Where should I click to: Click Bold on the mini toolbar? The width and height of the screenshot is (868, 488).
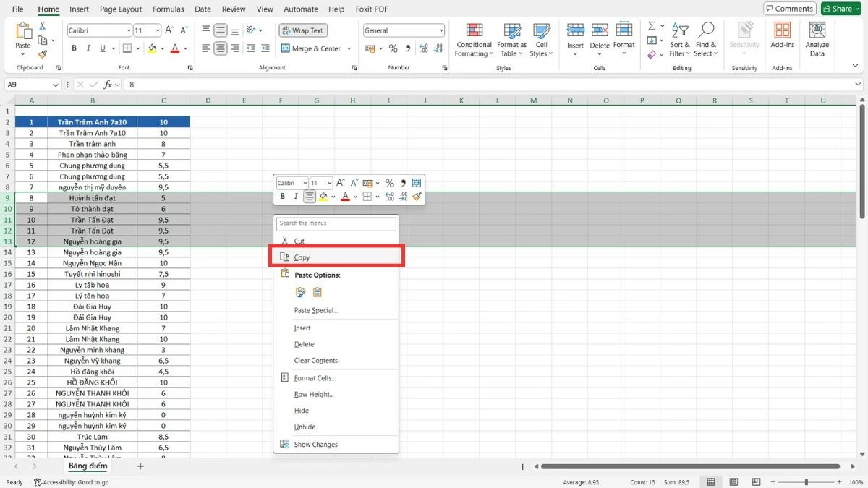(x=282, y=196)
